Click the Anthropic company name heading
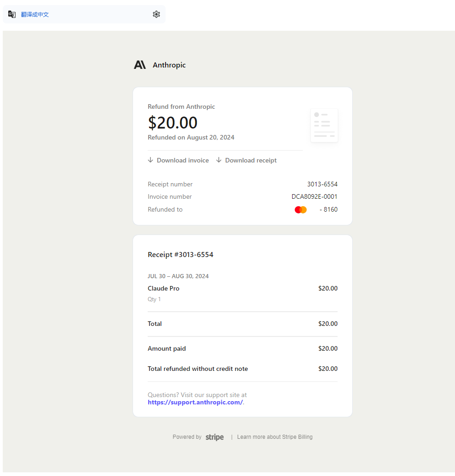Viewport: 455px width, 476px height. [169, 65]
